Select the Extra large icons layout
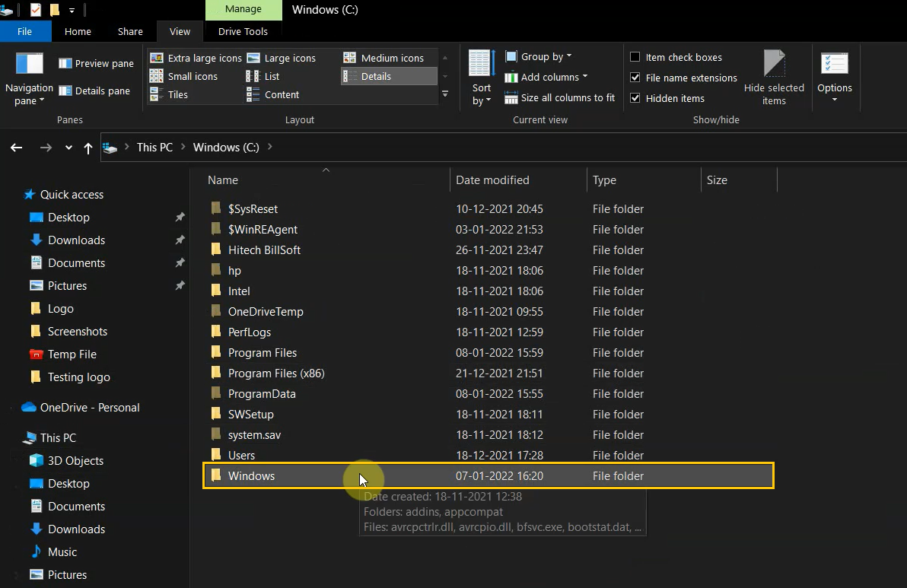 pyautogui.click(x=202, y=57)
